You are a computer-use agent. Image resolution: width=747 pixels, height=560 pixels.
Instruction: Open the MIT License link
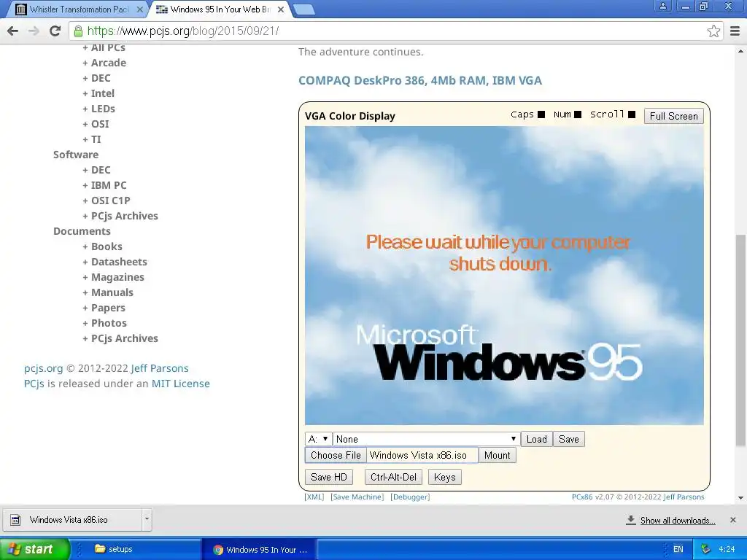tap(181, 384)
